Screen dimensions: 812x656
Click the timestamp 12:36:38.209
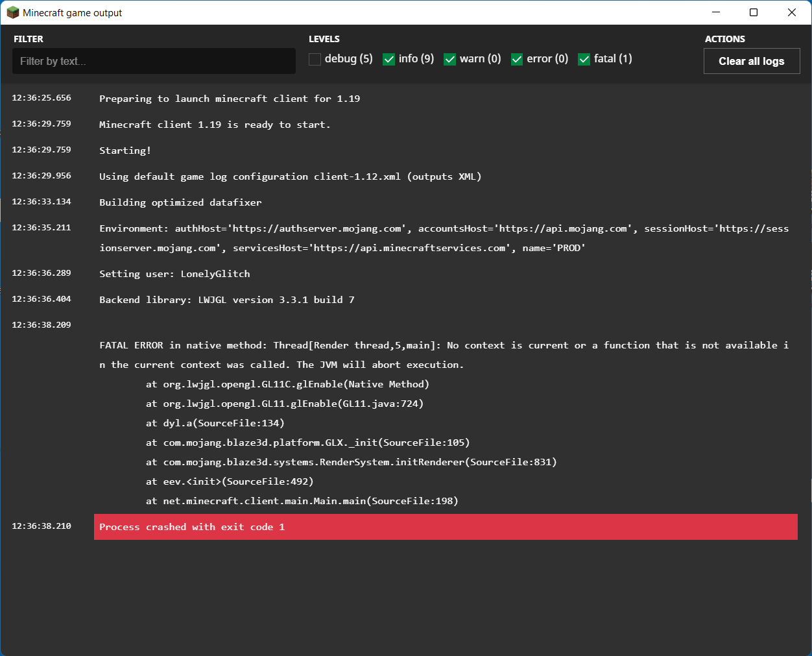[42, 325]
